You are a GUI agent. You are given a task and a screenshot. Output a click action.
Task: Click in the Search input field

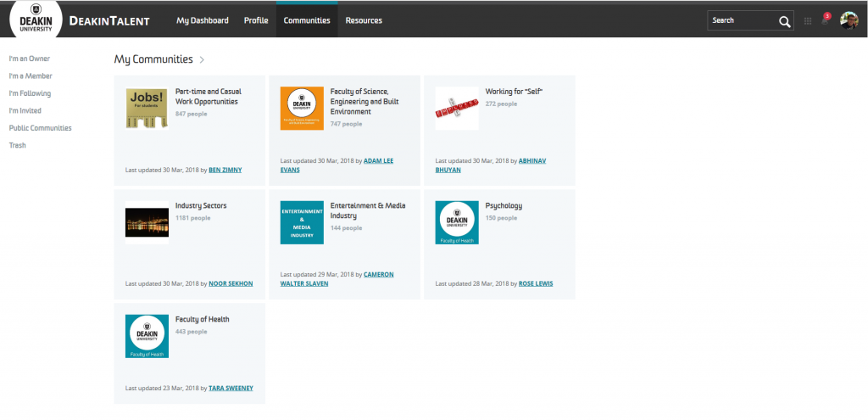coord(739,20)
